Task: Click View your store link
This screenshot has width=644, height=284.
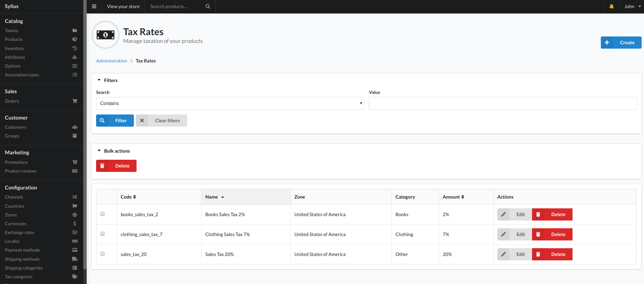Action: [x=123, y=6]
